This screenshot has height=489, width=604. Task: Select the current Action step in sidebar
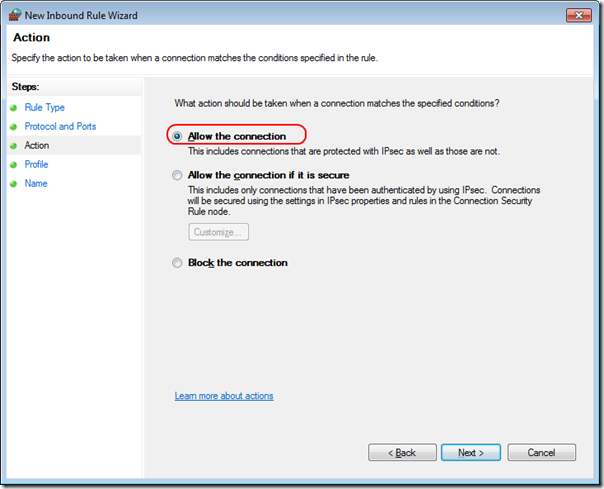coord(37,146)
